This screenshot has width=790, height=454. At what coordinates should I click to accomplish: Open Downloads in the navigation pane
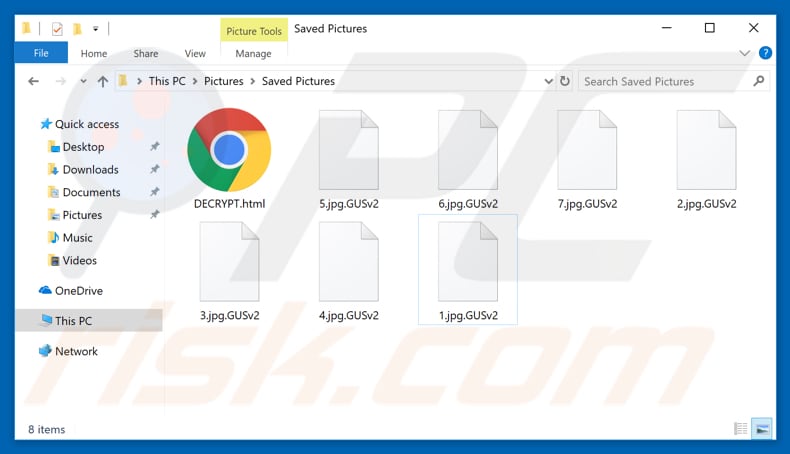pos(91,169)
